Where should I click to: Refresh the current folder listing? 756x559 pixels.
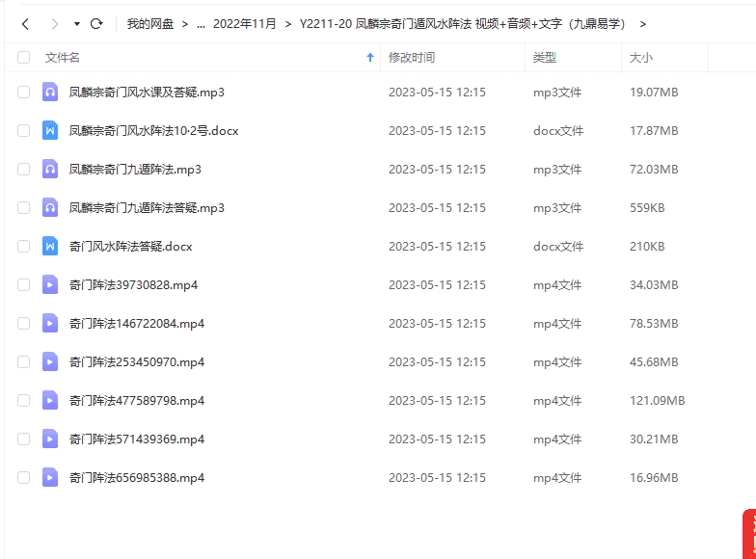pos(96,23)
